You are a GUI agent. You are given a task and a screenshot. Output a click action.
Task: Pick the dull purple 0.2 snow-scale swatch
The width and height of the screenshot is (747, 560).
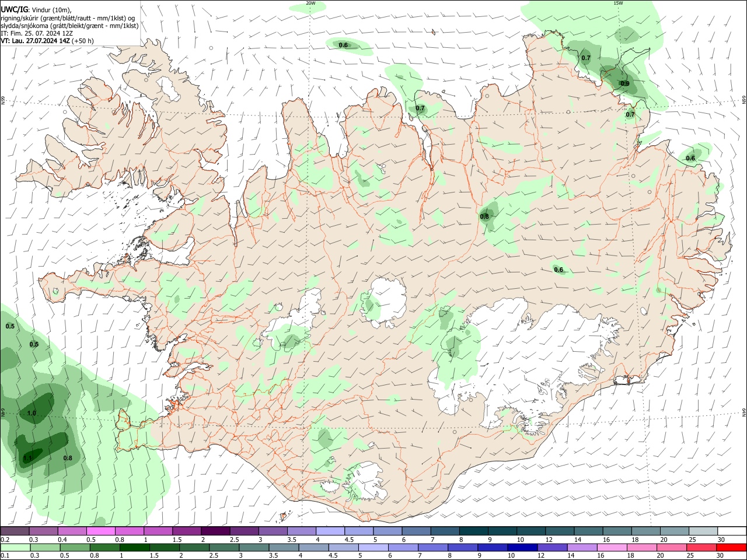coord(15,531)
